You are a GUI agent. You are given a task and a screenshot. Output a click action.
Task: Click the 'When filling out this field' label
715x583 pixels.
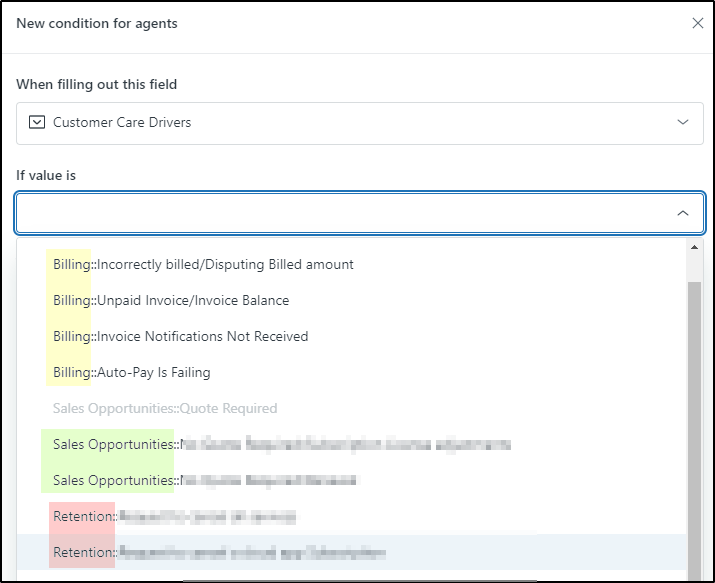(x=96, y=84)
